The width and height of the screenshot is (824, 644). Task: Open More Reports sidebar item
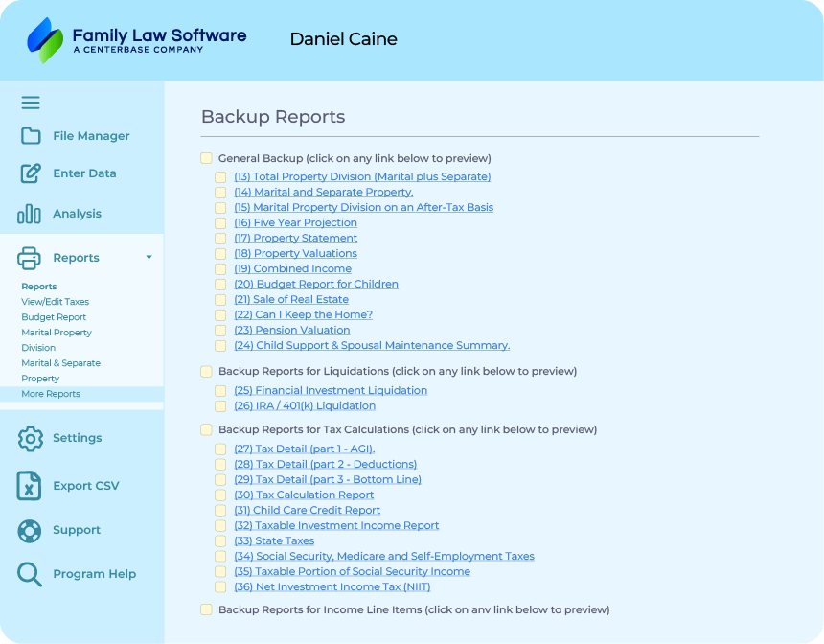pos(51,394)
